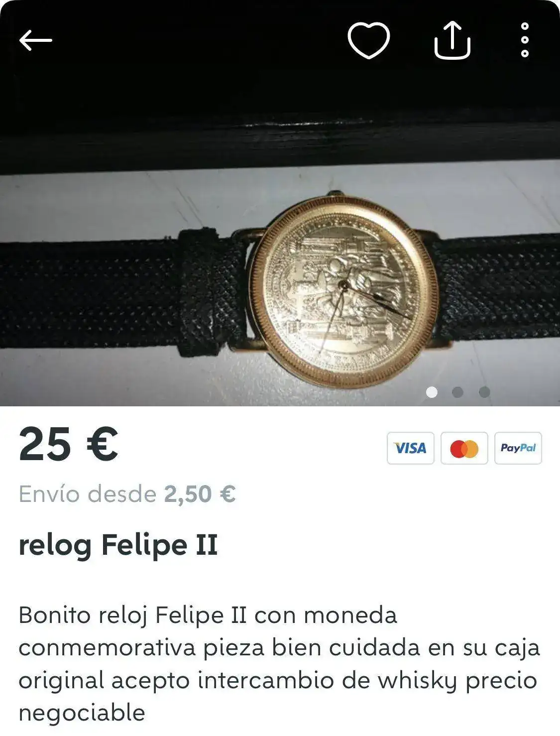Tap the back arrow icon
The image size is (560, 736).
click(35, 40)
